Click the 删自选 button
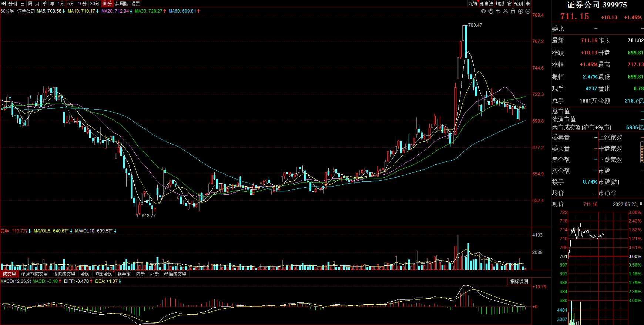 click(x=487, y=4)
